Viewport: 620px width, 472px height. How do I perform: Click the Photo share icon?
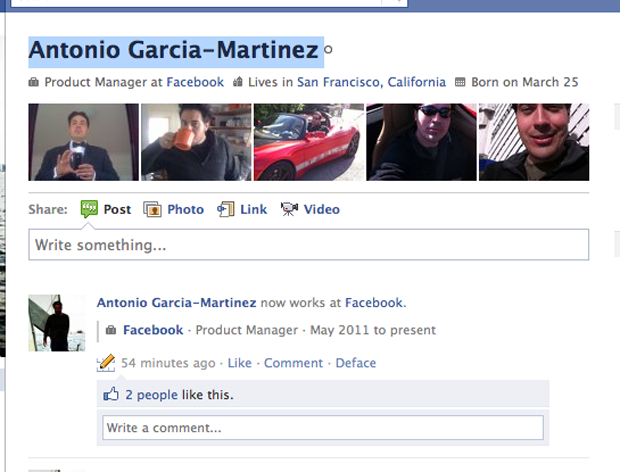pyautogui.click(x=152, y=209)
